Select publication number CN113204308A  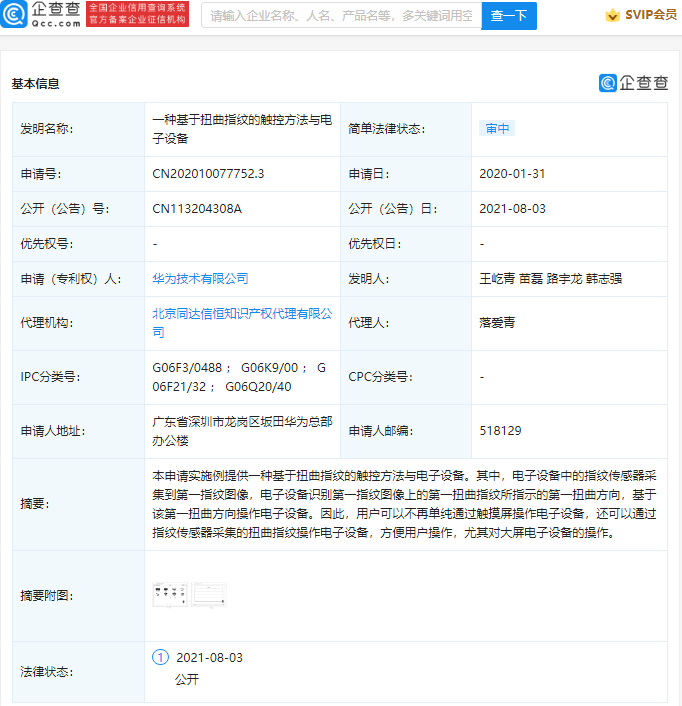tap(197, 209)
